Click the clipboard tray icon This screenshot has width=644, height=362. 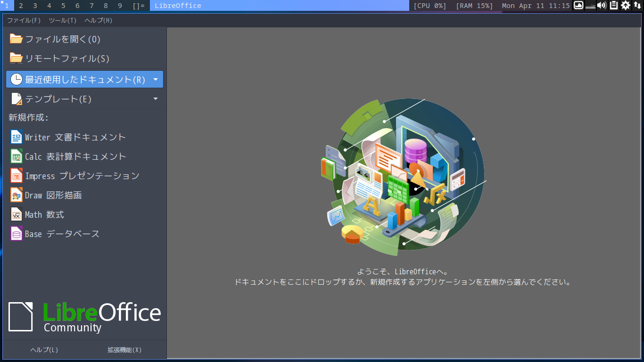613,6
